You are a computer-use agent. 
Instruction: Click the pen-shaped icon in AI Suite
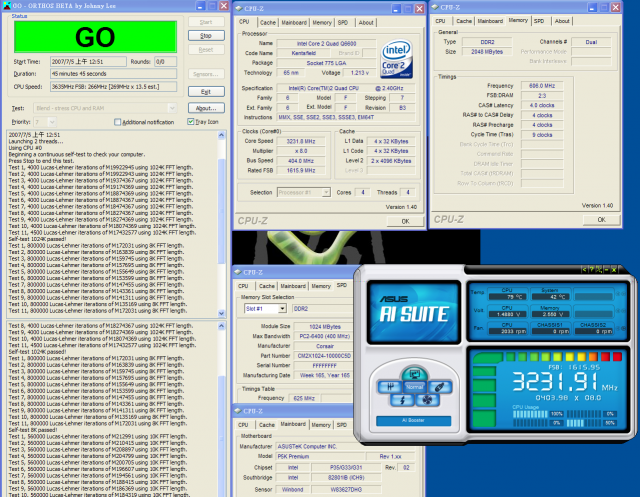(x=439, y=387)
